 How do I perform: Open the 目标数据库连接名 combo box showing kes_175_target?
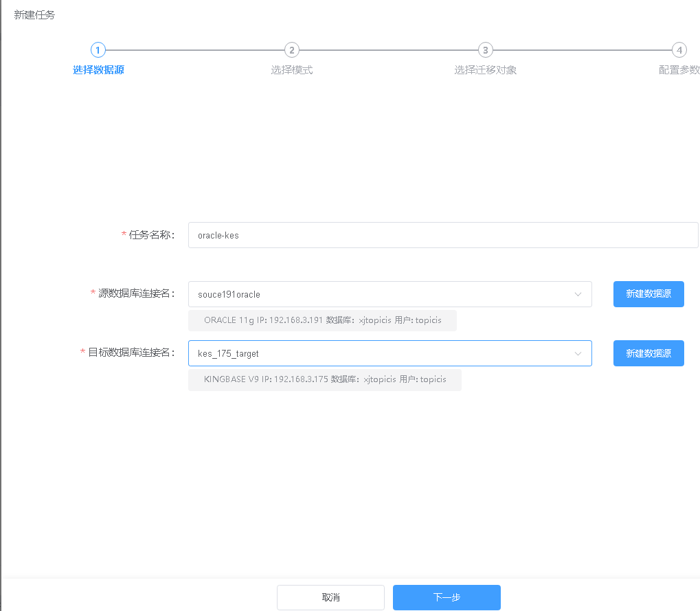tap(381, 353)
